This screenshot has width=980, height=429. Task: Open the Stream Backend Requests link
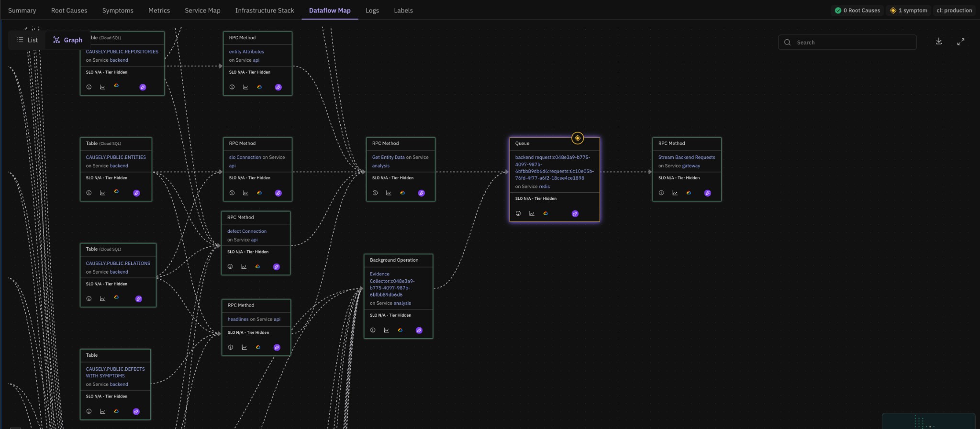[x=686, y=157]
